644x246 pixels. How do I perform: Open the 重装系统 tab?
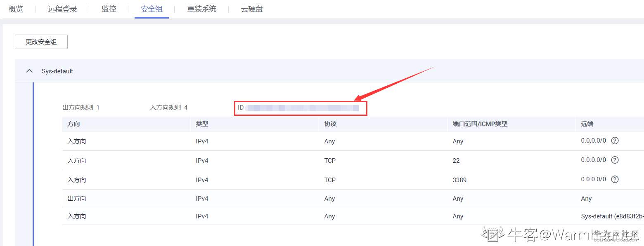click(201, 9)
